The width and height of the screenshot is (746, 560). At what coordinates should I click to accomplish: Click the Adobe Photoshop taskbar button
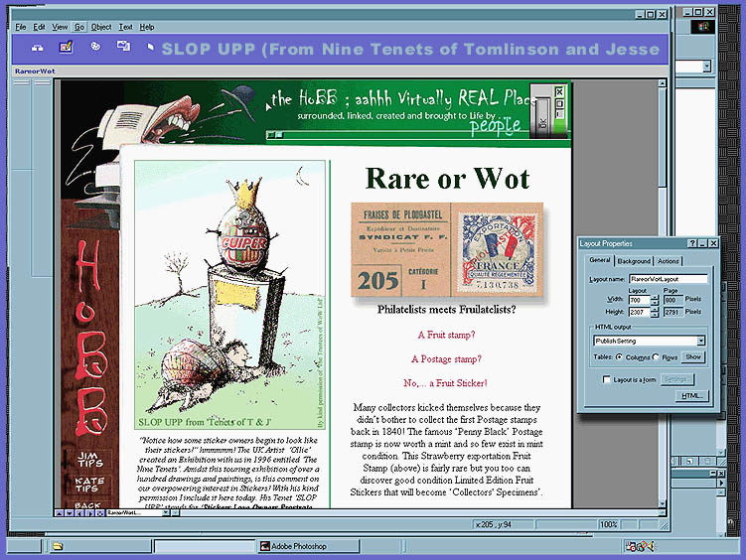pyautogui.click(x=308, y=546)
